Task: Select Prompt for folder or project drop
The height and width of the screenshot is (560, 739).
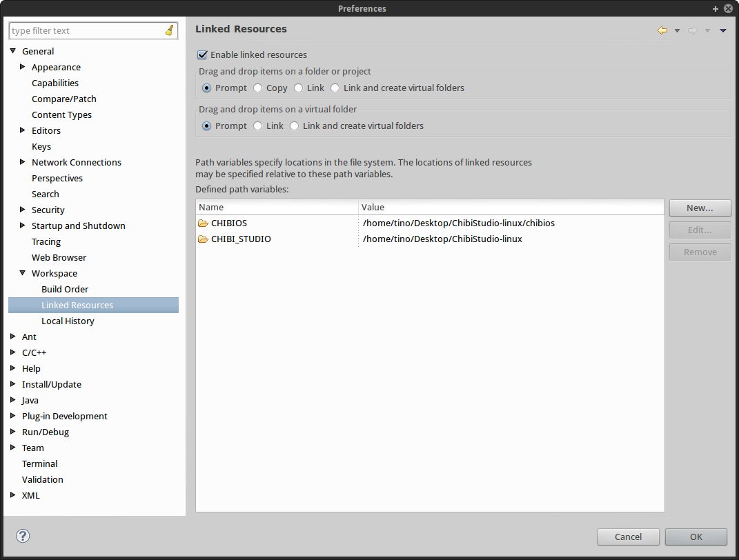Action: click(x=206, y=88)
